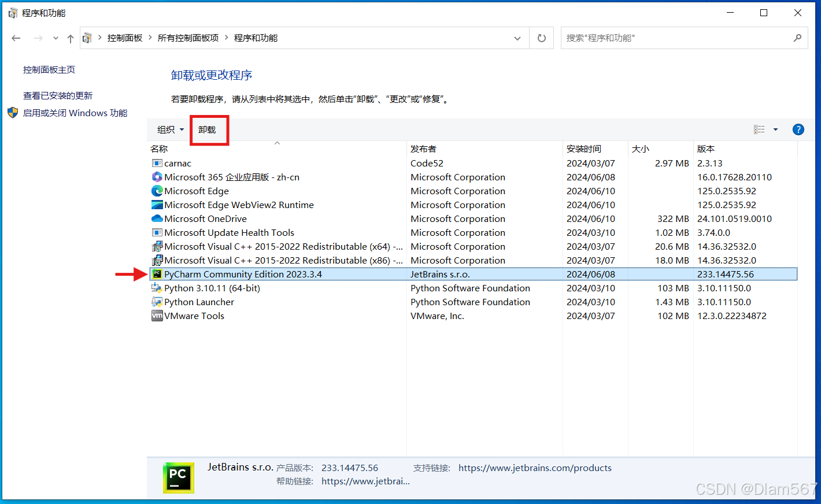Select Visual C++ Redistributable (x86) icon

157,261
